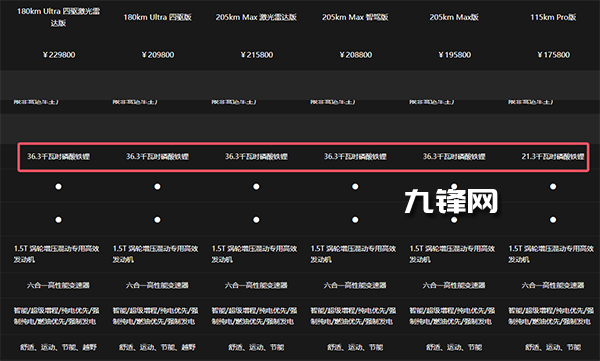This screenshot has width=600, height=361.
Task: Select the 115km Pro版 model title
Action: pyautogui.click(x=553, y=17)
